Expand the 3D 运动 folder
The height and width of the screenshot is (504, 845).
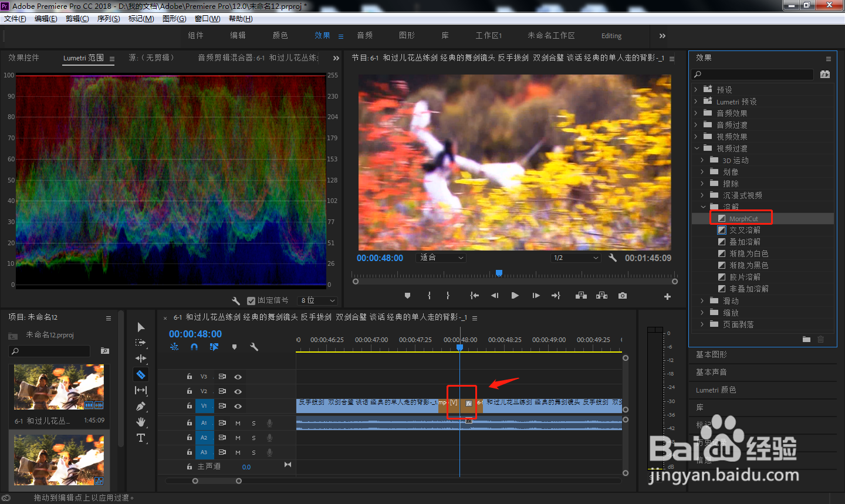702,160
